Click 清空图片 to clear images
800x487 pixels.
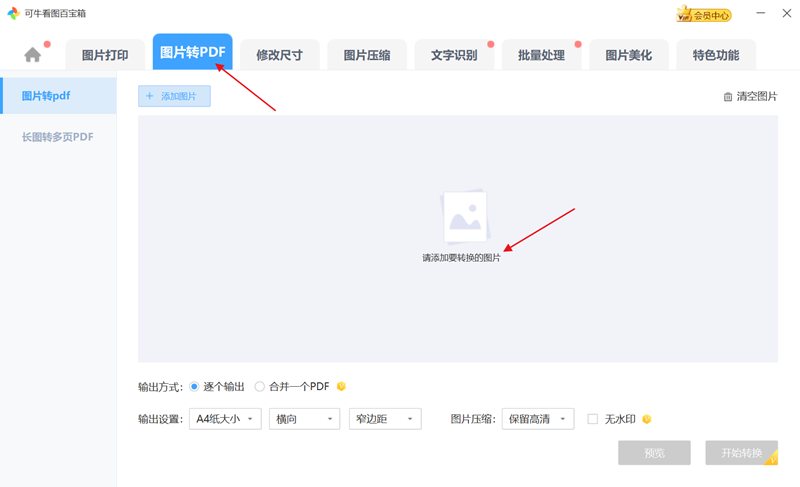[x=751, y=96]
